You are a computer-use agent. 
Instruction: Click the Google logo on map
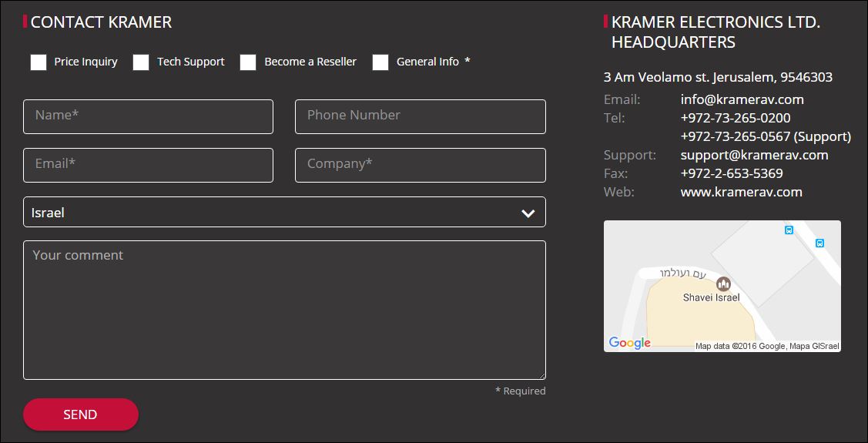[x=629, y=343]
